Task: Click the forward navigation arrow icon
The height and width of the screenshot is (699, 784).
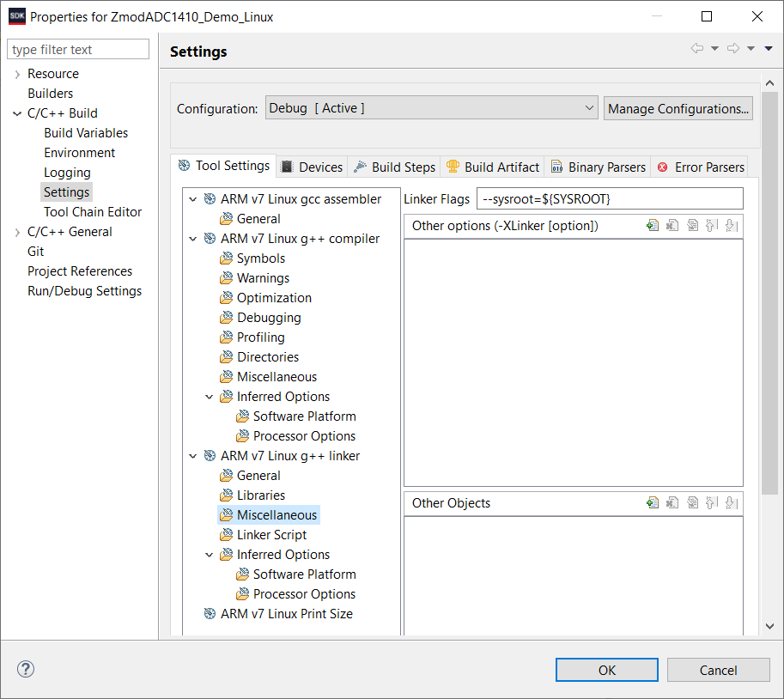Action: click(733, 48)
